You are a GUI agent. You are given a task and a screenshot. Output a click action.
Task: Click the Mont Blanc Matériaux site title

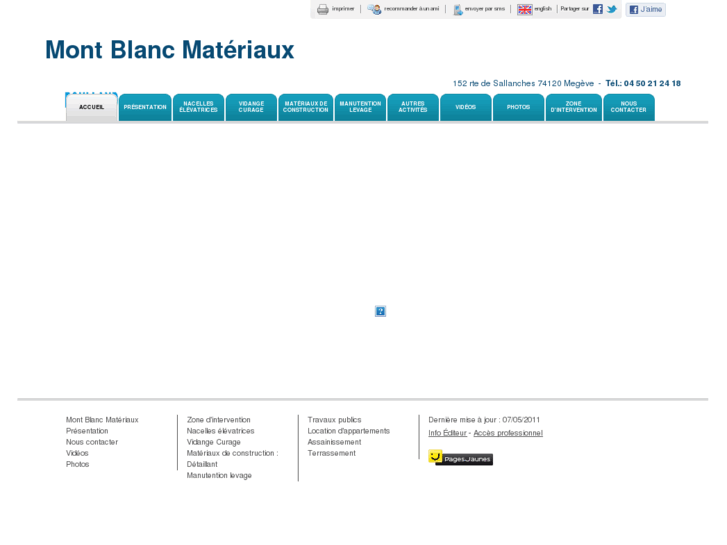[x=169, y=50]
